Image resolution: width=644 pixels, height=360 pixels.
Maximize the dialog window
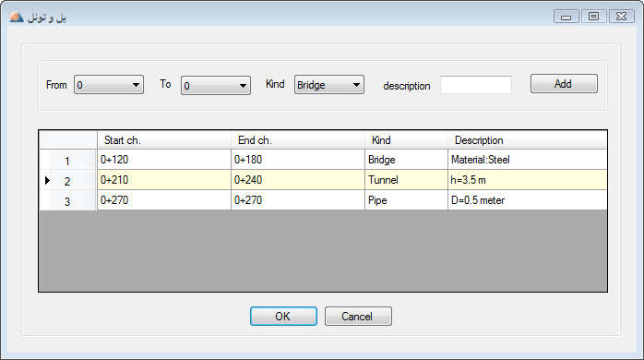pyautogui.click(x=593, y=16)
